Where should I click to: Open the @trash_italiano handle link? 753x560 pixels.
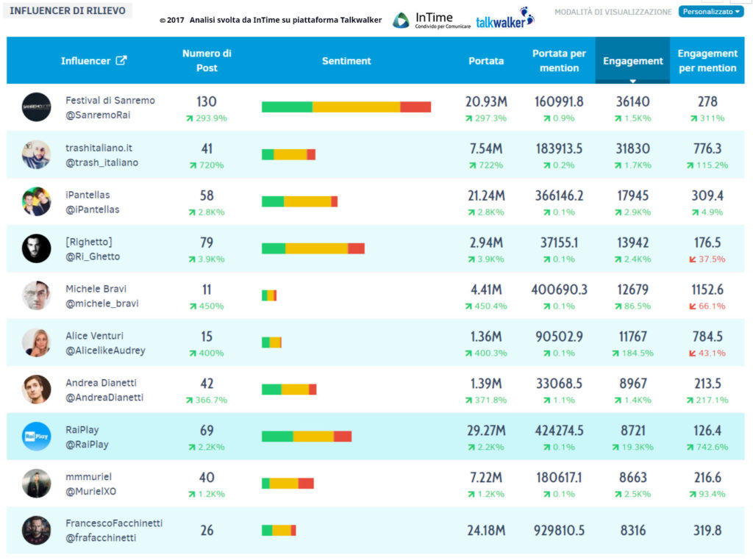point(101,162)
